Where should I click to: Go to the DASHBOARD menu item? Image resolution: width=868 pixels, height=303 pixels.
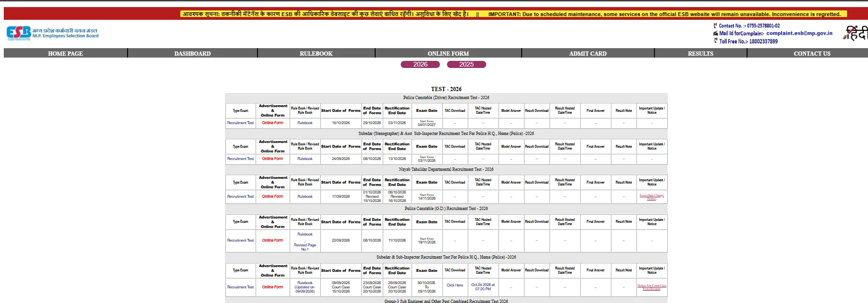pyautogui.click(x=192, y=53)
